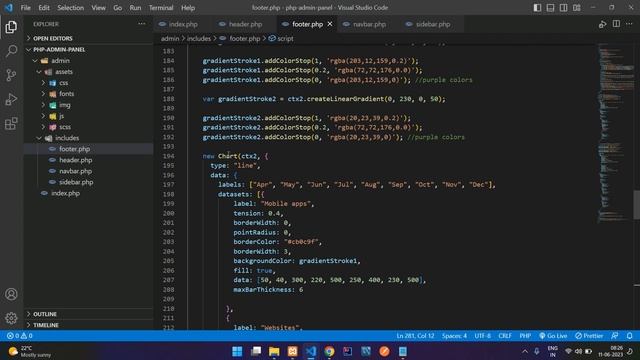Click the Explorer more actions ellipsis
This screenshot has width=640, height=360.
(142, 24)
